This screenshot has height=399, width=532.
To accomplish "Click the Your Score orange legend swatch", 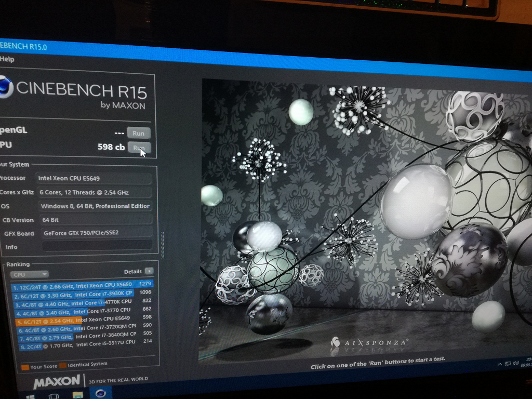I will 25,367.
